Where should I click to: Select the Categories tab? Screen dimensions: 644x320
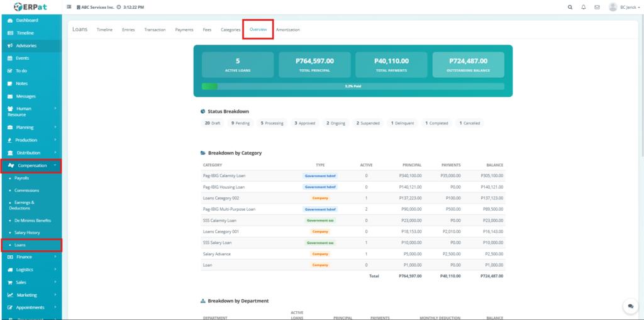click(230, 30)
